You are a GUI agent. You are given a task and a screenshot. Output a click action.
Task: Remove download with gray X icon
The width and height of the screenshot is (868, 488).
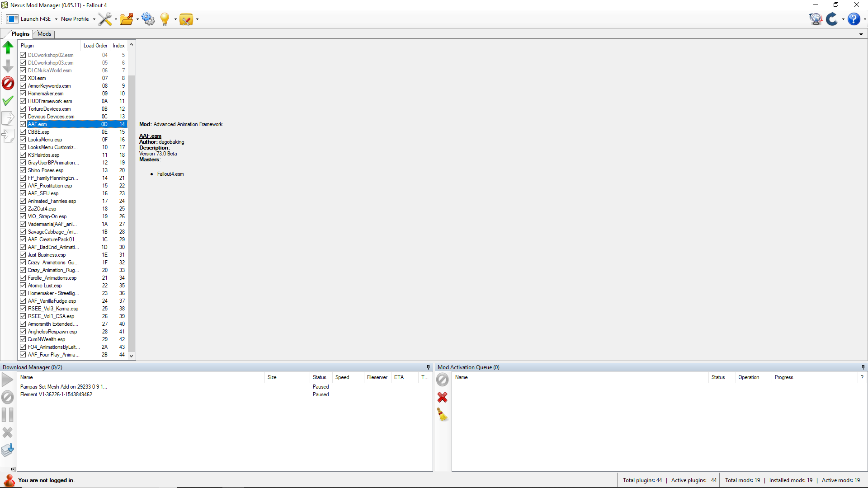point(8,432)
